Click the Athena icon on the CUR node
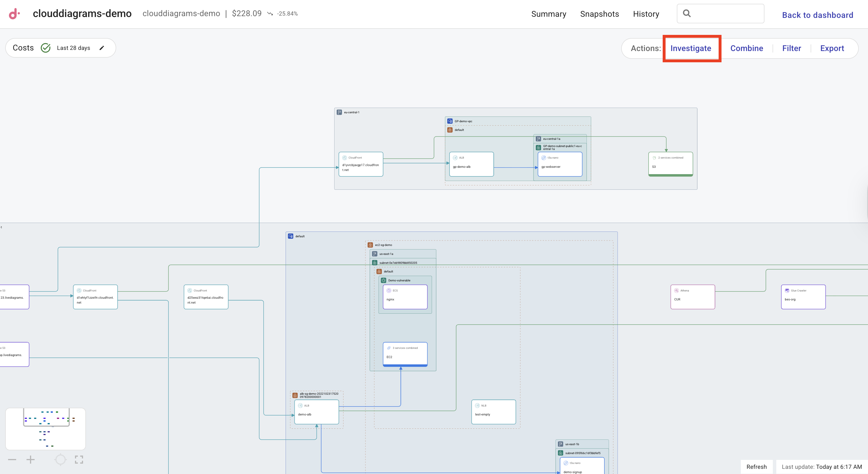The image size is (868, 474). click(677, 290)
